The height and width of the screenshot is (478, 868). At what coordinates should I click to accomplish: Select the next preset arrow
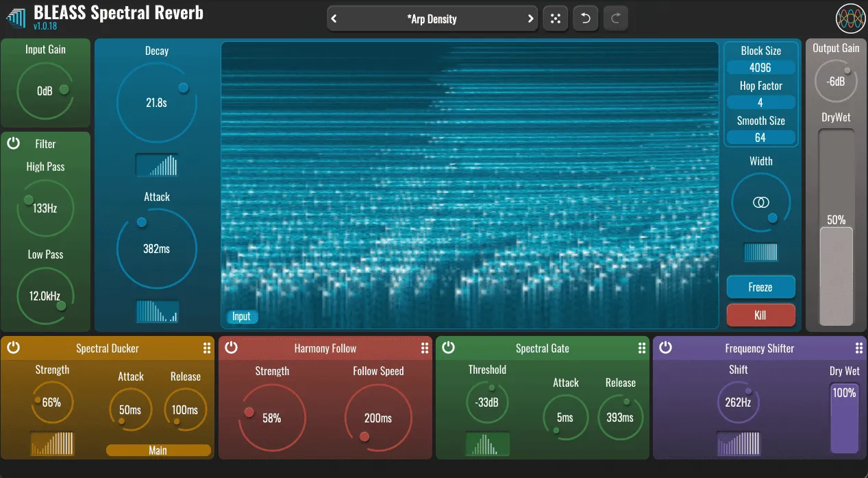pyautogui.click(x=530, y=19)
